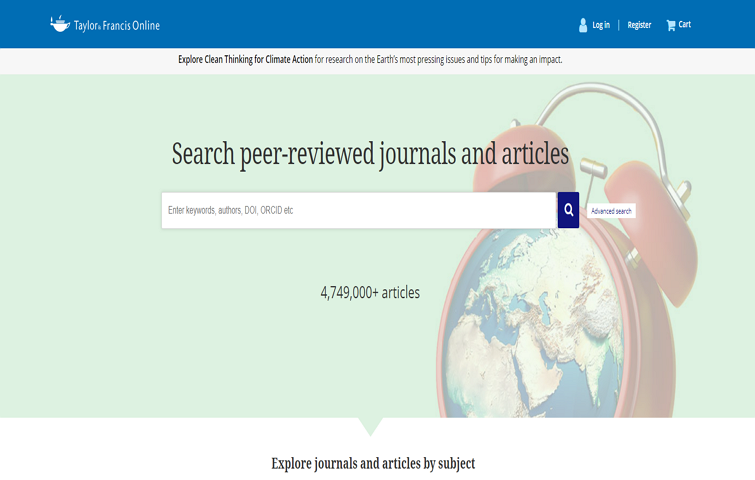
Task: Click the shopping cart icon
Action: pyautogui.click(x=671, y=26)
